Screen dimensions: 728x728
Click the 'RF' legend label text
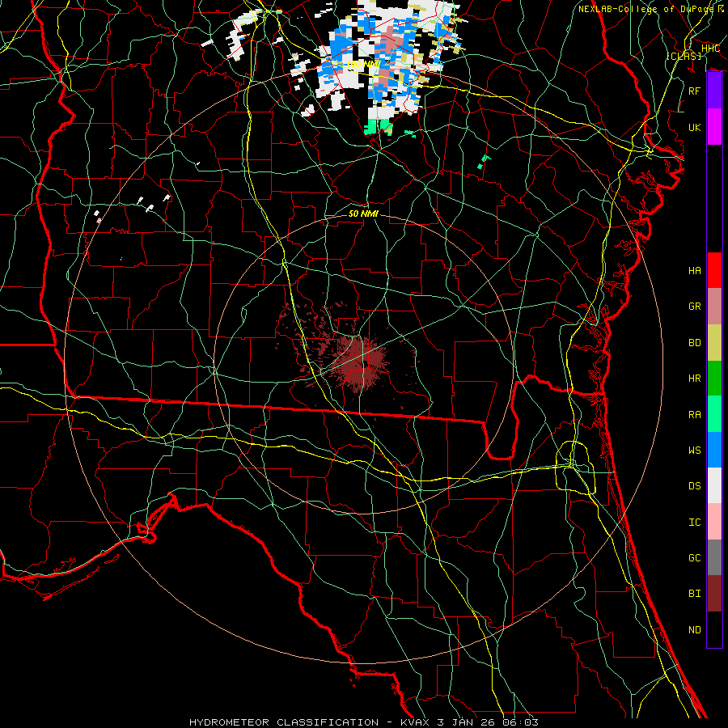[695, 91]
